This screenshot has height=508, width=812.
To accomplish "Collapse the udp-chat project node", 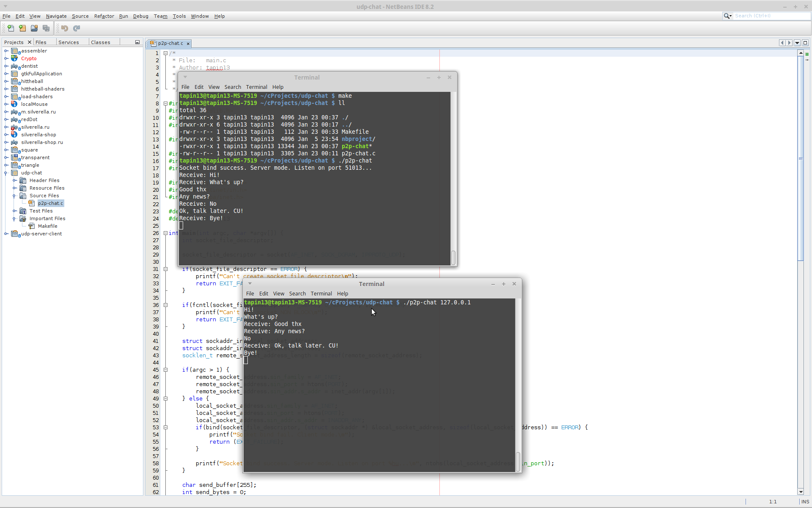I will pyautogui.click(x=6, y=173).
